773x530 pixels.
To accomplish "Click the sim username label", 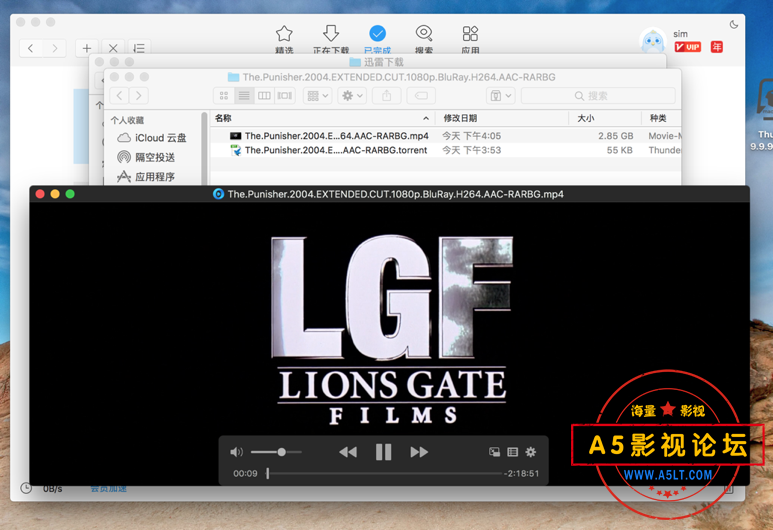I will 680,34.
